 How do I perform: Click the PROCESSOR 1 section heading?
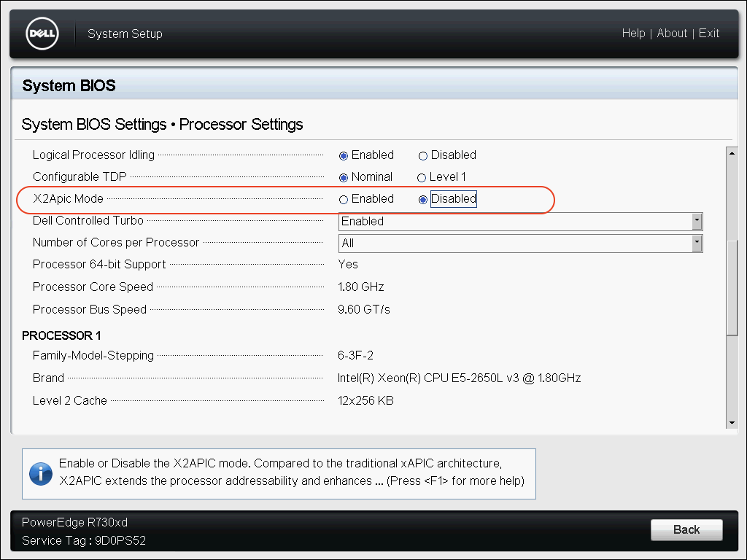point(61,335)
